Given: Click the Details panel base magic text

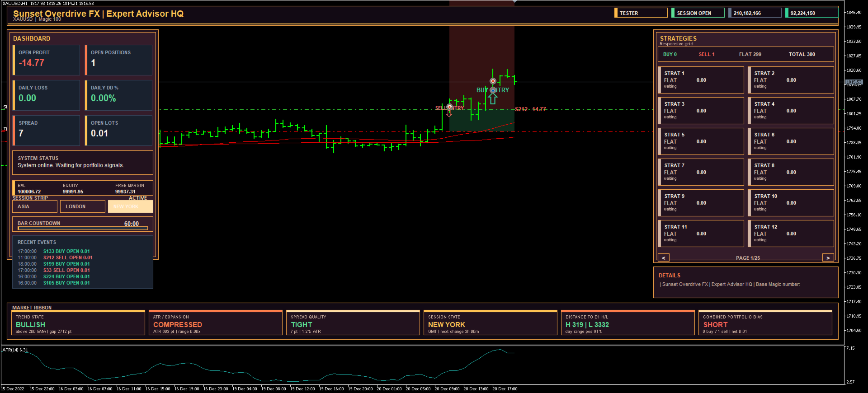Looking at the screenshot, I should (730, 284).
